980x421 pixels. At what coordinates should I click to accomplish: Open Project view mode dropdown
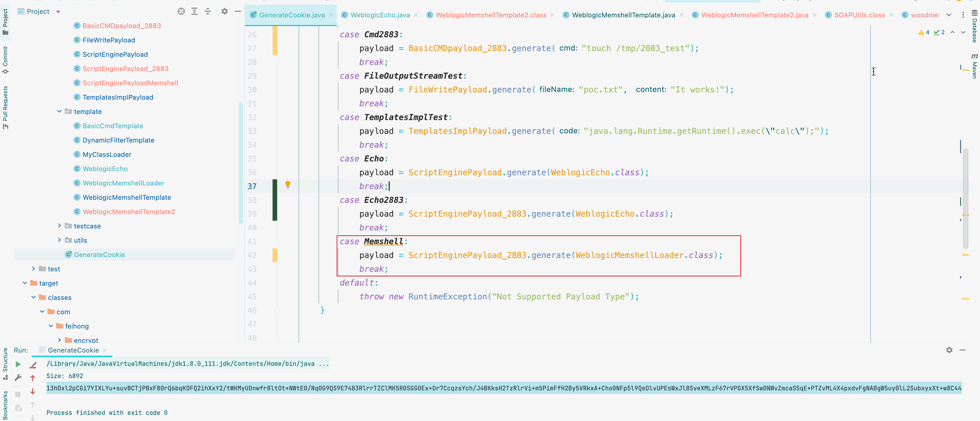(x=58, y=12)
